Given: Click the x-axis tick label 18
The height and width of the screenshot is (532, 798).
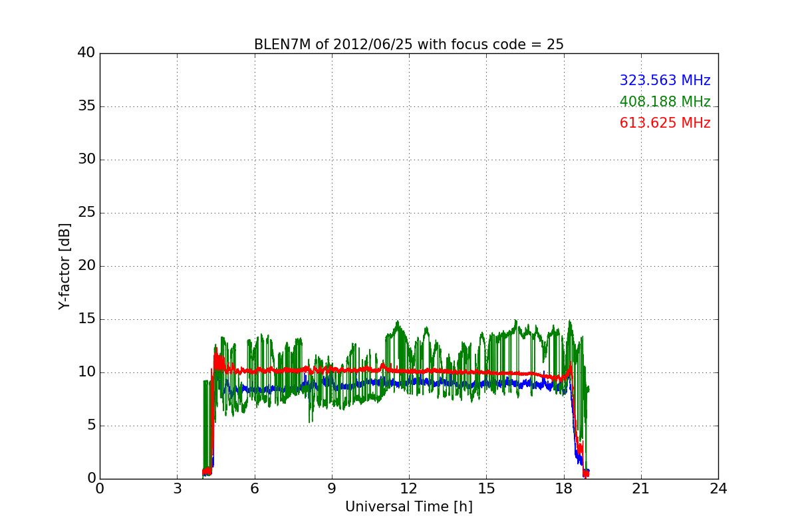Looking at the screenshot, I should click(x=564, y=488).
